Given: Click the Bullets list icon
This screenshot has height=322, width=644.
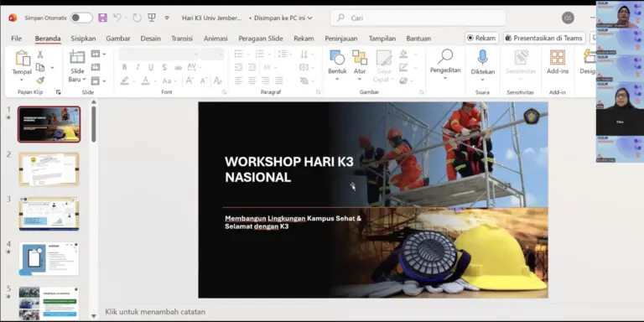Looking at the screenshot, I should 238,54.
